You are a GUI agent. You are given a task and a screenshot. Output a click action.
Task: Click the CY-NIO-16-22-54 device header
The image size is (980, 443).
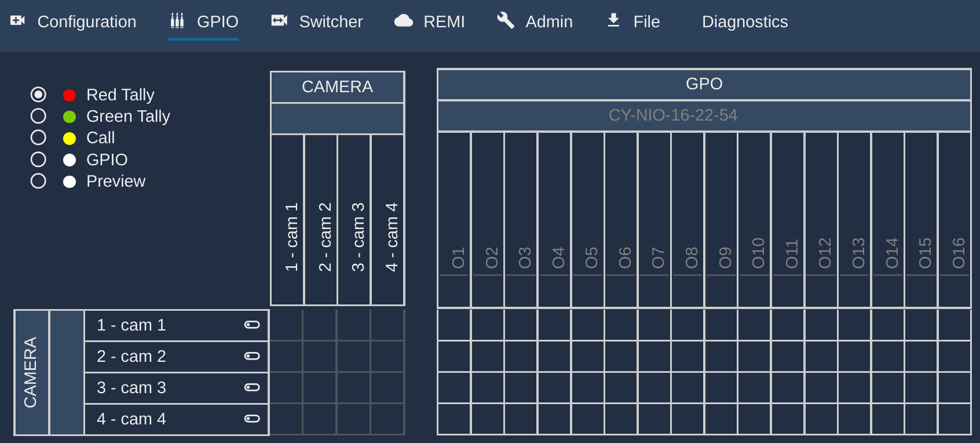pos(704,115)
